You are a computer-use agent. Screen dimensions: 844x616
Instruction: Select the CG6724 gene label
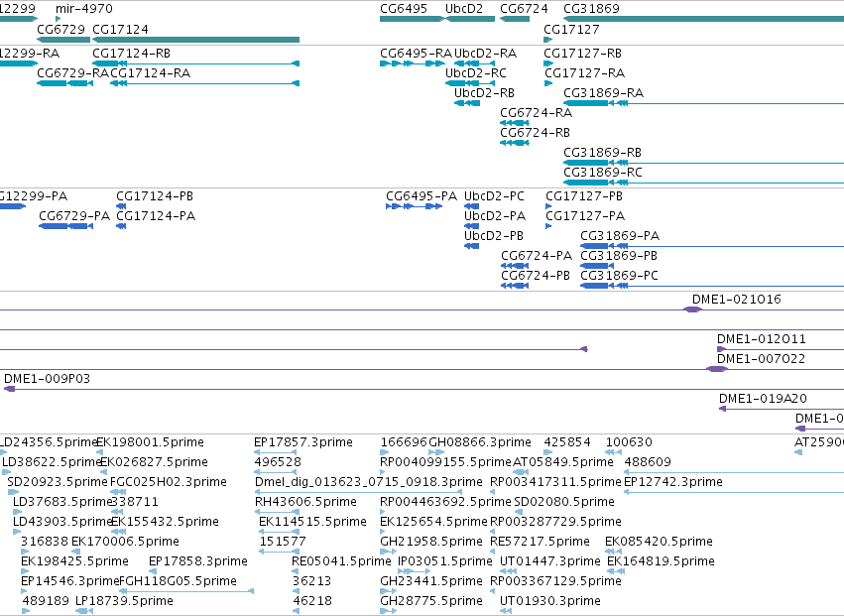pyautogui.click(x=524, y=9)
